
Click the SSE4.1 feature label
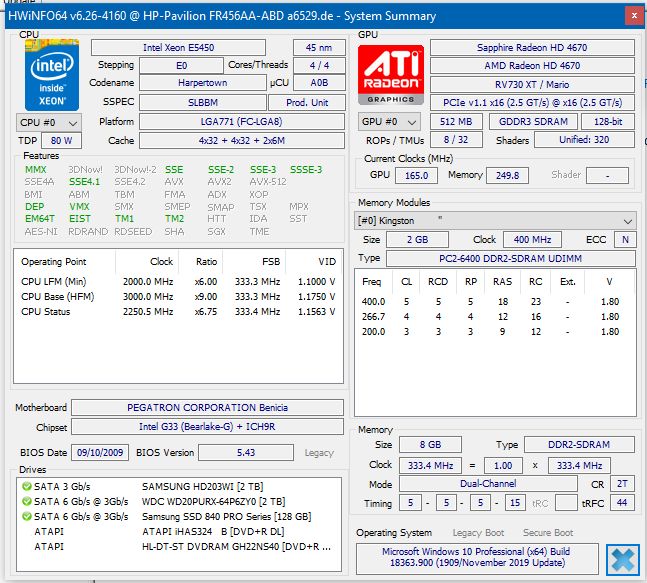click(84, 182)
